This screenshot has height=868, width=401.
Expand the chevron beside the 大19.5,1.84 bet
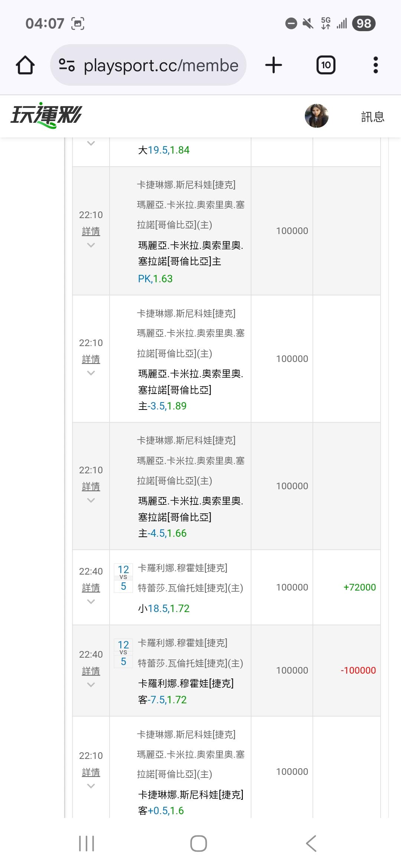click(91, 143)
